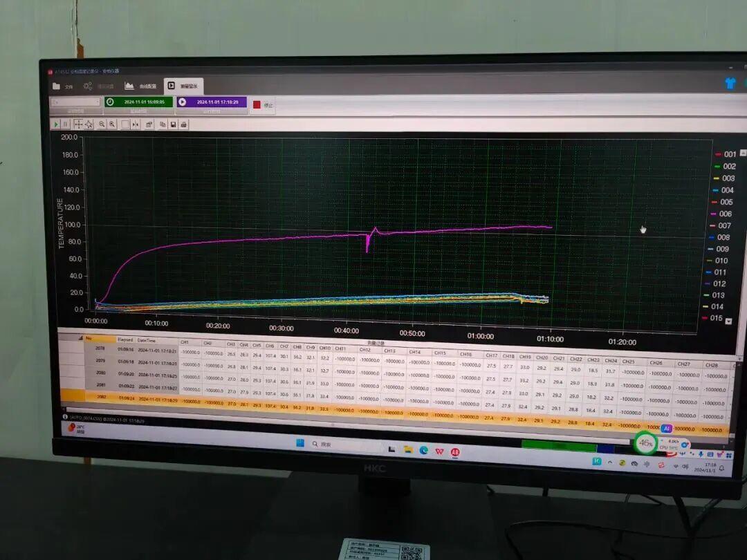Image resolution: width=747 pixels, height=560 pixels.
Task: Switch to the curve configuration tab
Action: (x=140, y=86)
